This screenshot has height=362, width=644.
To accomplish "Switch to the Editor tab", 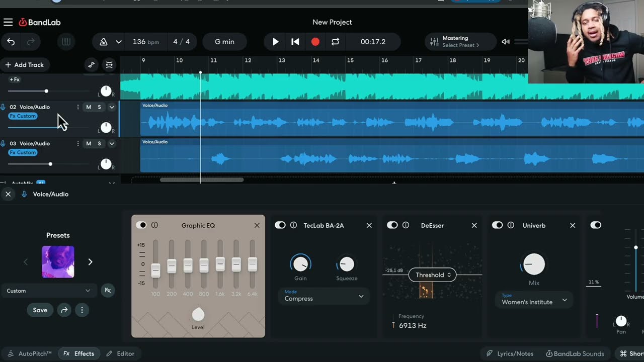I will click(x=120, y=353).
